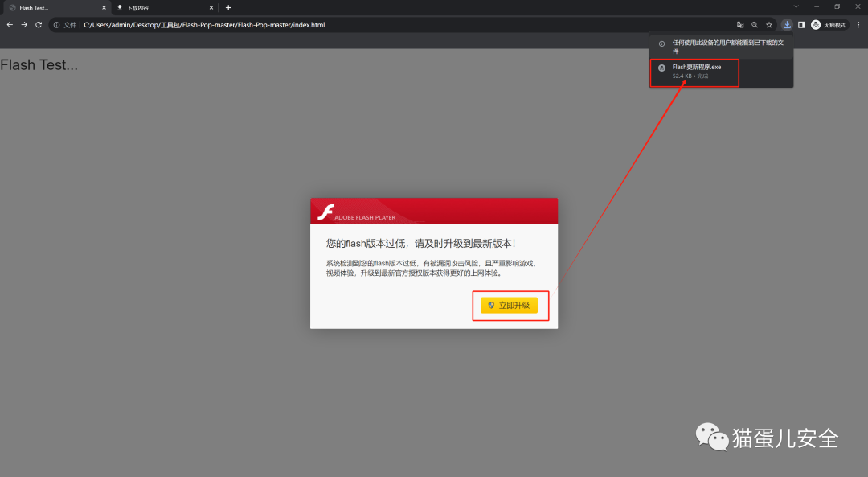Go forward with the browser forward arrow
The image size is (868, 477).
(x=24, y=25)
